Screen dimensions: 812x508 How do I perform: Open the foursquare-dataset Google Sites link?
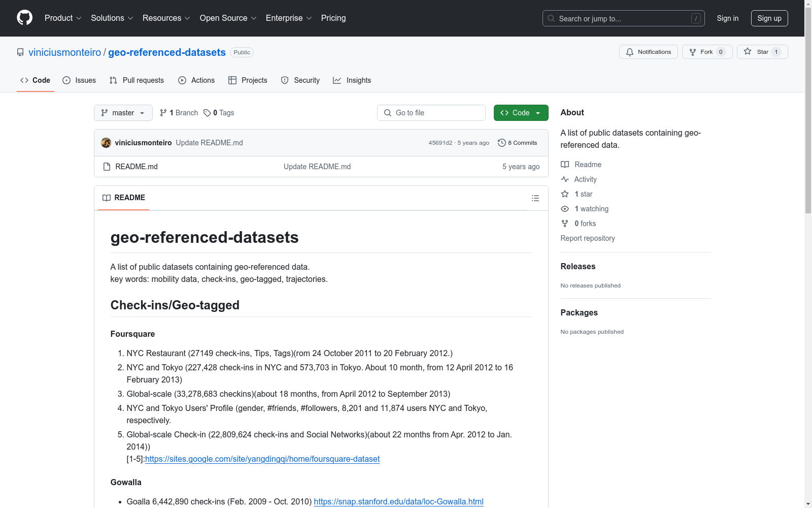tap(262, 459)
